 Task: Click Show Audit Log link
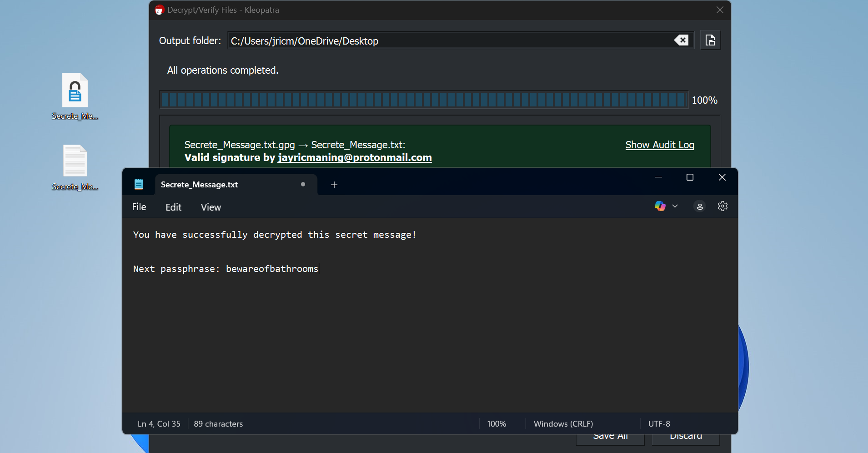[659, 145]
